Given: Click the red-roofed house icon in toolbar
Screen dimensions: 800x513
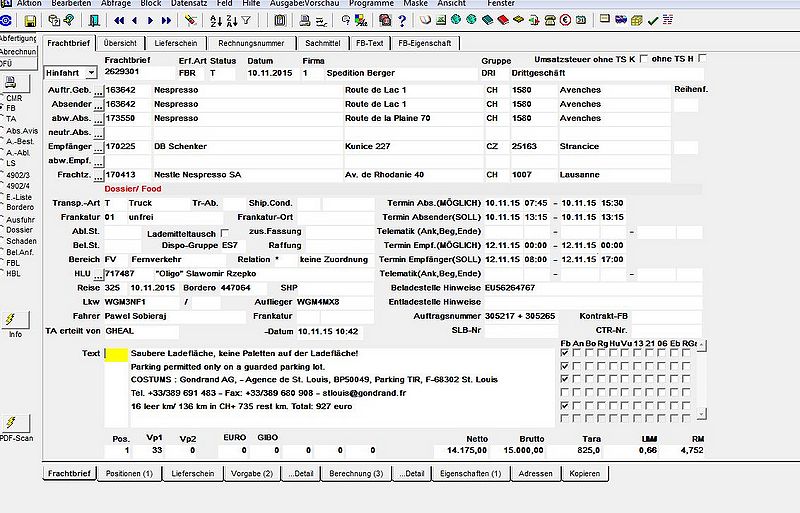Looking at the screenshot, I should 385,21.
